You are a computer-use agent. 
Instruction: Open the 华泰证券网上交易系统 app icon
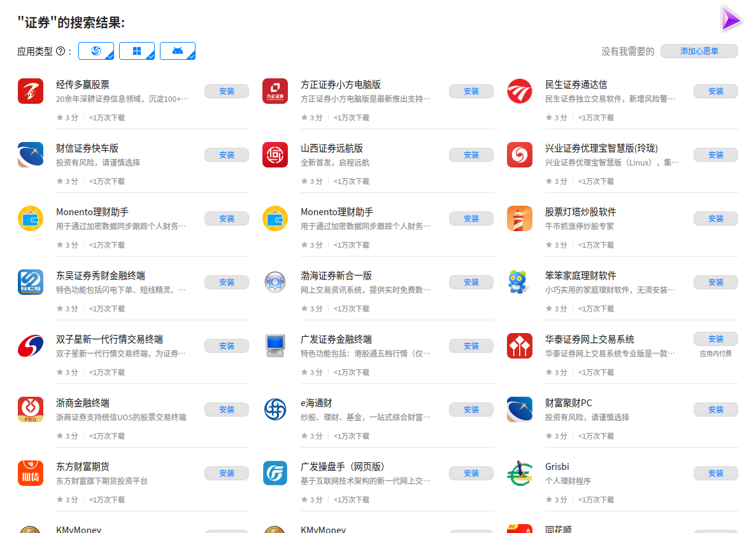coord(519,346)
